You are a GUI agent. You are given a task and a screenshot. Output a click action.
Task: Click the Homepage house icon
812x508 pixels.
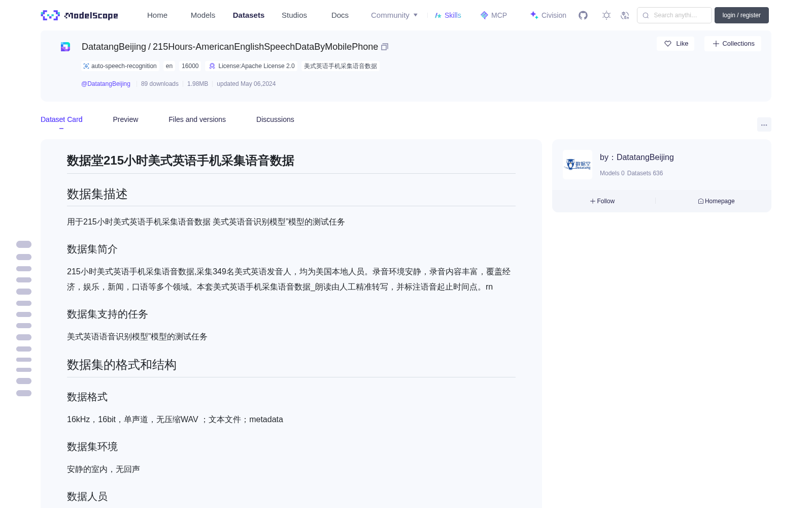click(701, 201)
